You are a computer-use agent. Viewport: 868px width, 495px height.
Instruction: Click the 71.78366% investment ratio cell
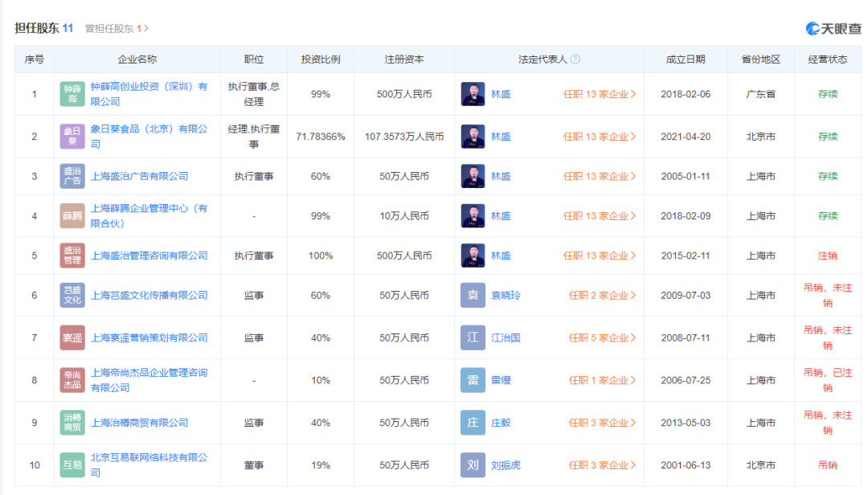click(x=321, y=137)
